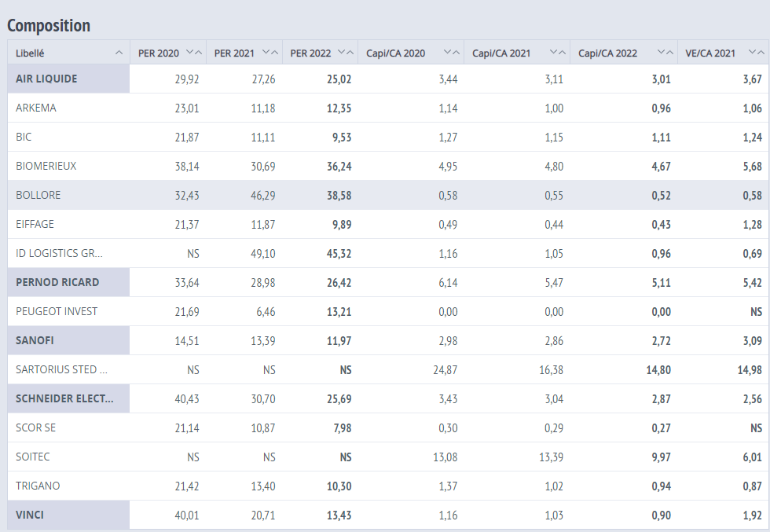Select SCHNEIDER PER 2020 value 40,43
Image resolution: width=770 pixels, height=532 pixels.
[x=187, y=398]
